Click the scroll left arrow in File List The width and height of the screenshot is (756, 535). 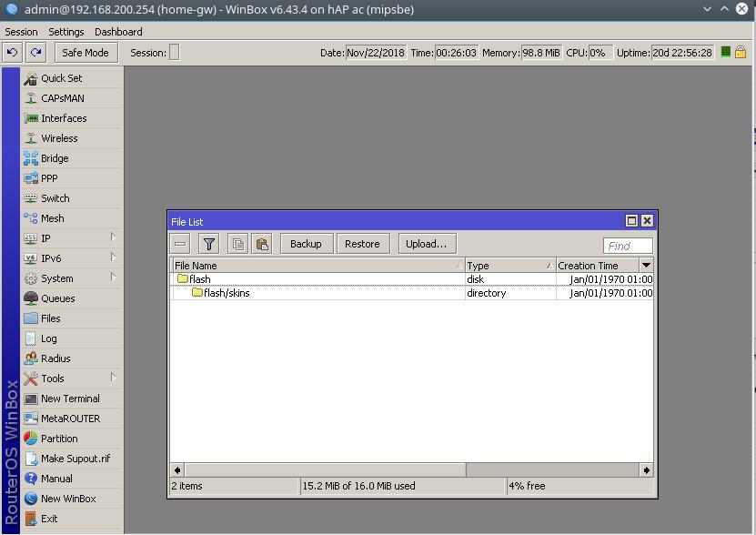tap(177, 470)
